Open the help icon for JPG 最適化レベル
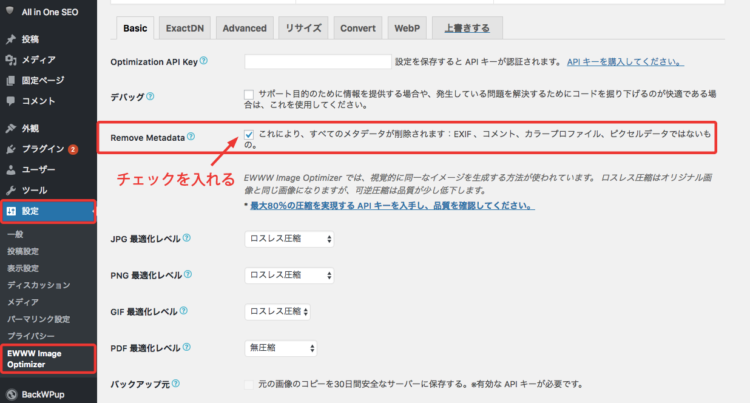This screenshot has width=750, height=403. (186, 238)
